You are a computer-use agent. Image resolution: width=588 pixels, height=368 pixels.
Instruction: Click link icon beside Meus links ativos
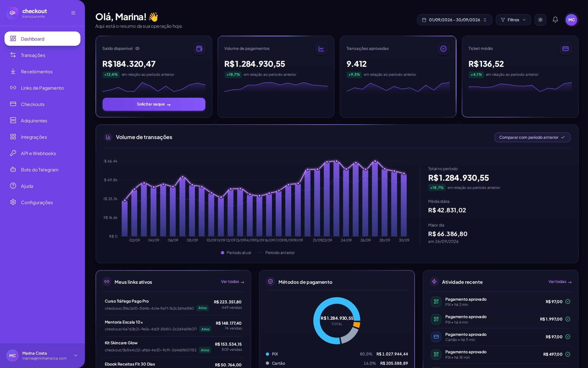107,282
